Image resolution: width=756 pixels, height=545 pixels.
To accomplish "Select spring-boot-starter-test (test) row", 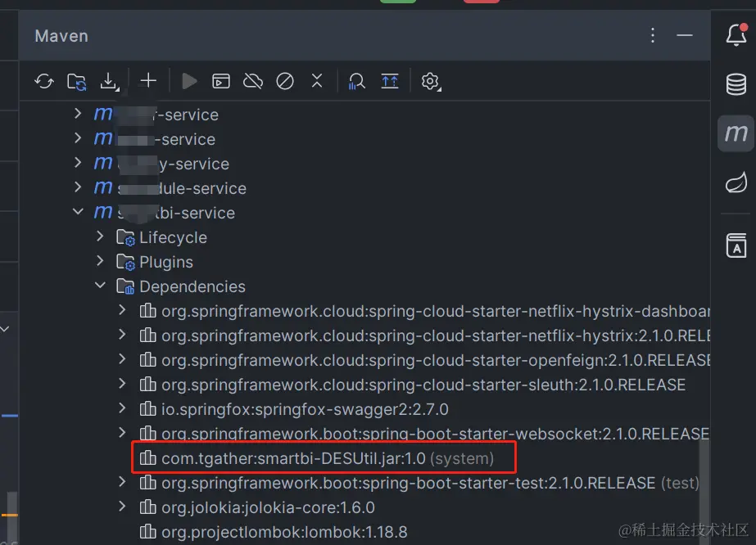I will (419, 483).
